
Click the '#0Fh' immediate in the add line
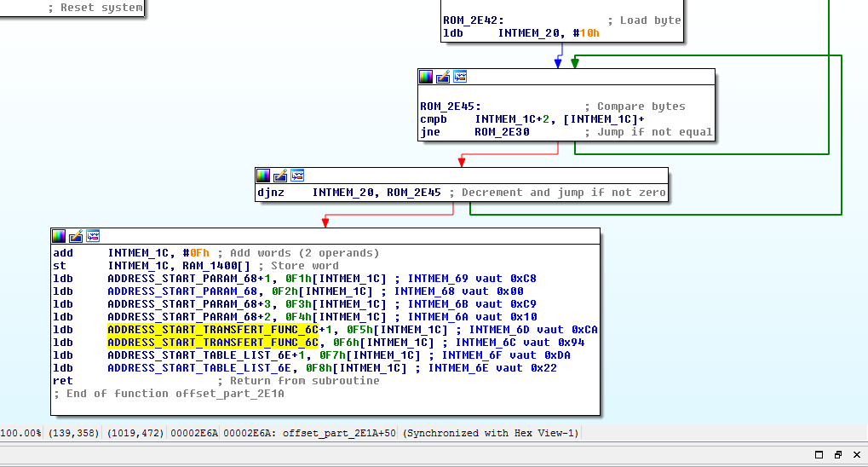click(x=196, y=253)
